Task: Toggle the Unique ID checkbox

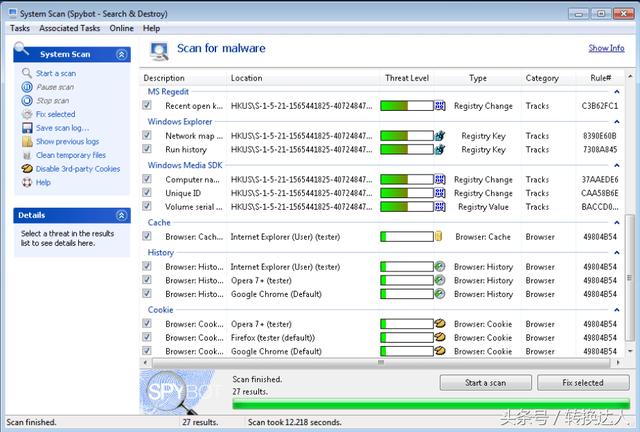Action: [x=147, y=192]
